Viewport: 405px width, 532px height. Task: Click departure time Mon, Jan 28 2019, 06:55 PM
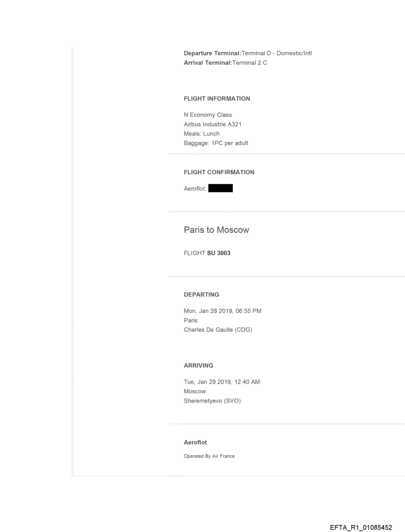click(x=223, y=311)
